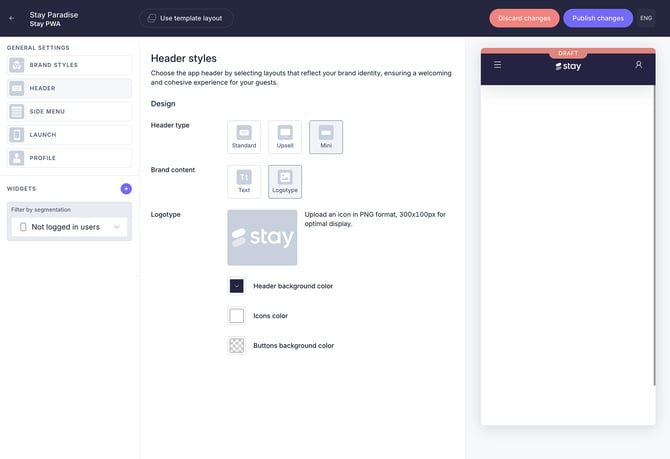Open the Buttons background color swatch
Image resolution: width=670 pixels, height=459 pixels.
point(237,345)
